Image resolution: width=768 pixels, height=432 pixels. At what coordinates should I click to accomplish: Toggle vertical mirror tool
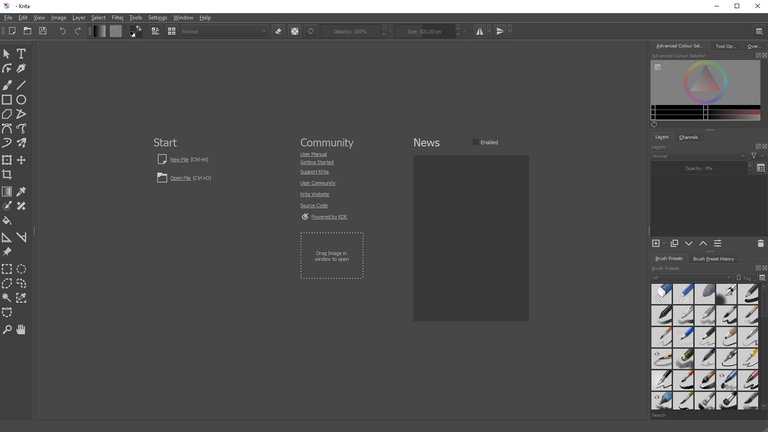pos(500,31)
